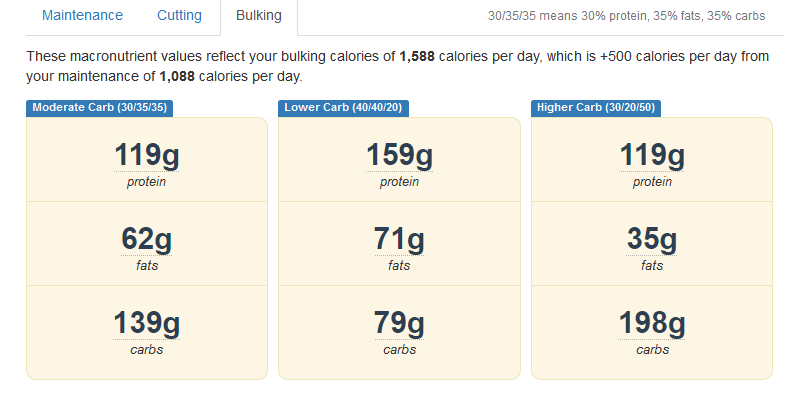The height and width of the screenshot is (394, 798).
Task: Click the Moderate Carb (30/35/35) label
Action: [100, 108]
